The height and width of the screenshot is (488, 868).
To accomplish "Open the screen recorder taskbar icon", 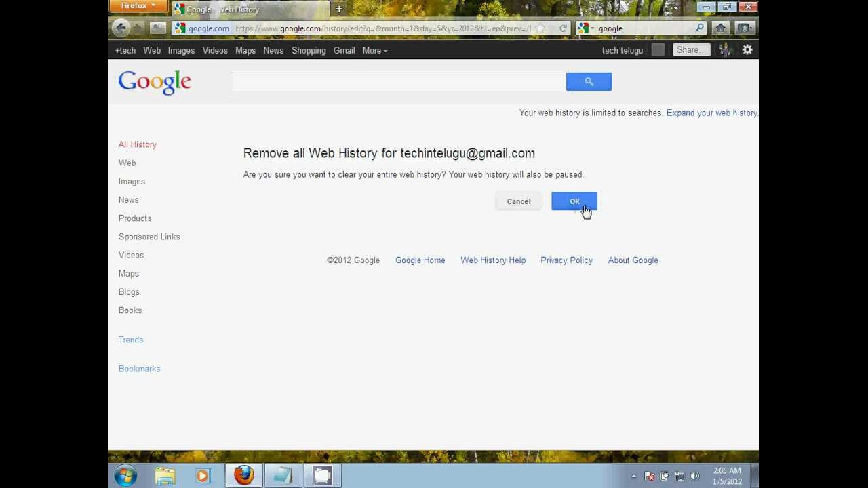I will point(323,476).
